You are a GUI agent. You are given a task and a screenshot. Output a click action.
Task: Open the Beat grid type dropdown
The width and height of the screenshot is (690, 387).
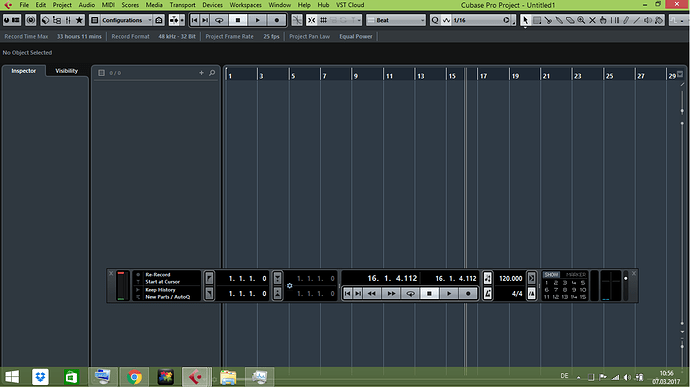[x=396, y=20]
